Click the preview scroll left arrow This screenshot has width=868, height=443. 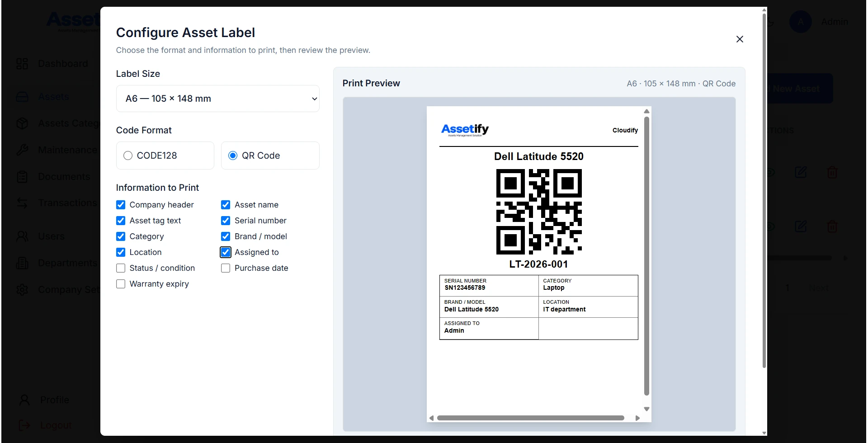click(x=431, y=418)
